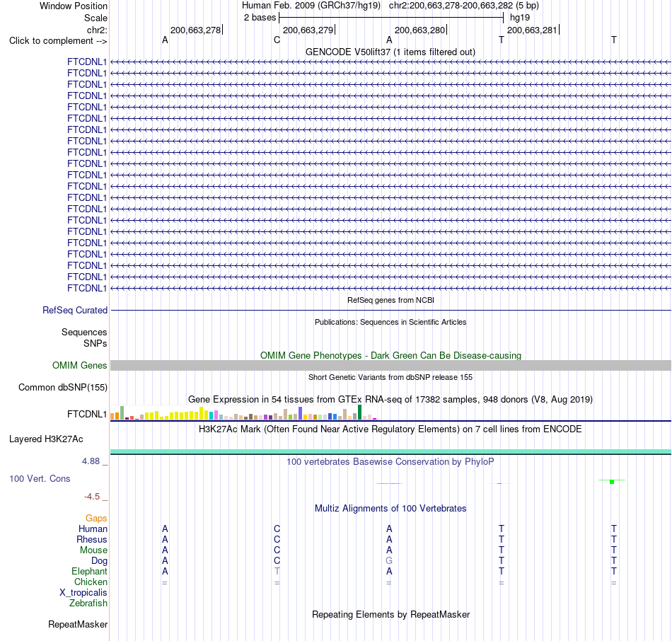
Task: Click the 'Click to complement -->' label
Action: click(58, 41)
